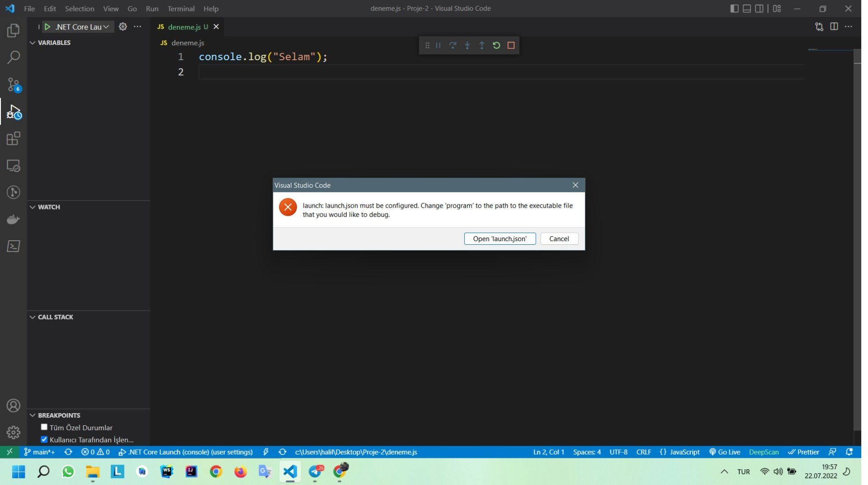Open the Remote Explorer view

14,166
